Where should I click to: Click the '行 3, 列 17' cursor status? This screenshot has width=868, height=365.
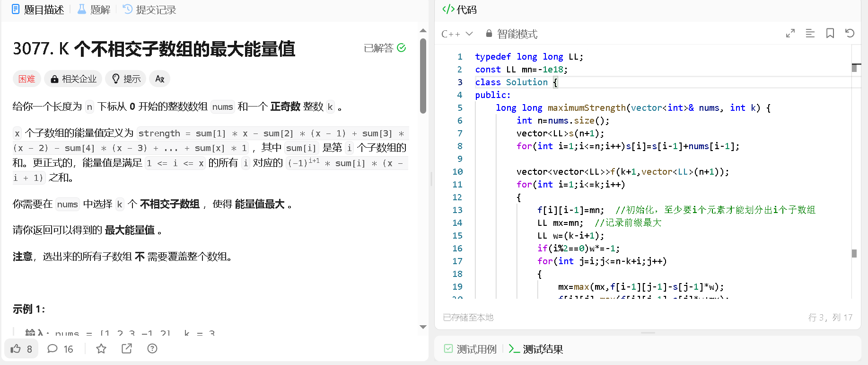pos(830,317)
